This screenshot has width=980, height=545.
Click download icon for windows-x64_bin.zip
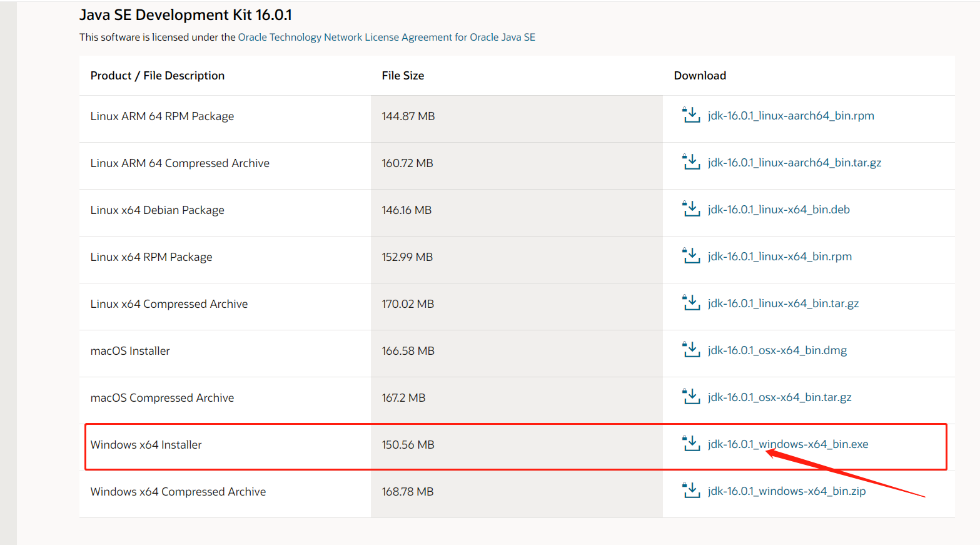691,491
